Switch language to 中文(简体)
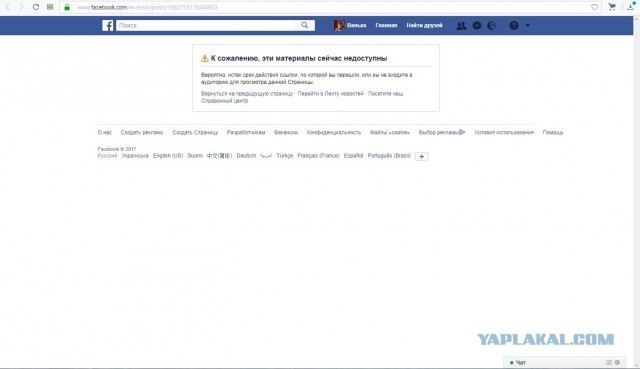 pos(219,156)
